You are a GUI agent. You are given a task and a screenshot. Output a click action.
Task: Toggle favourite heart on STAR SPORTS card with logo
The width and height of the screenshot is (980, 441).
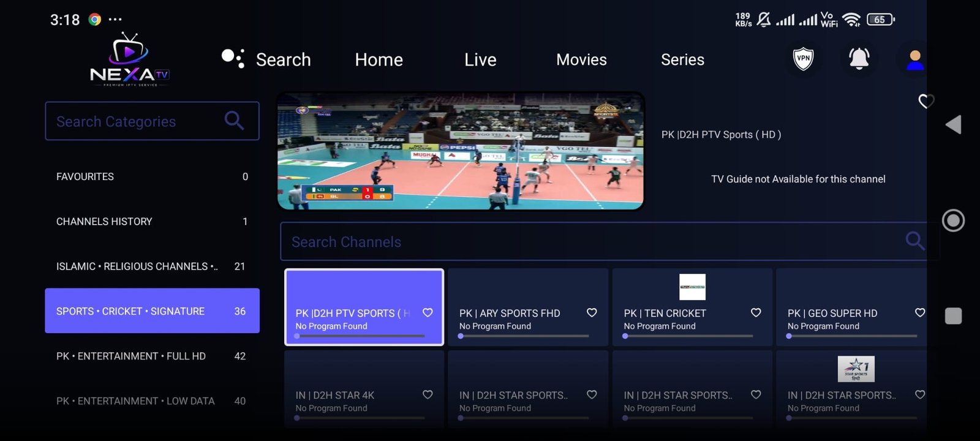(920, 394)
